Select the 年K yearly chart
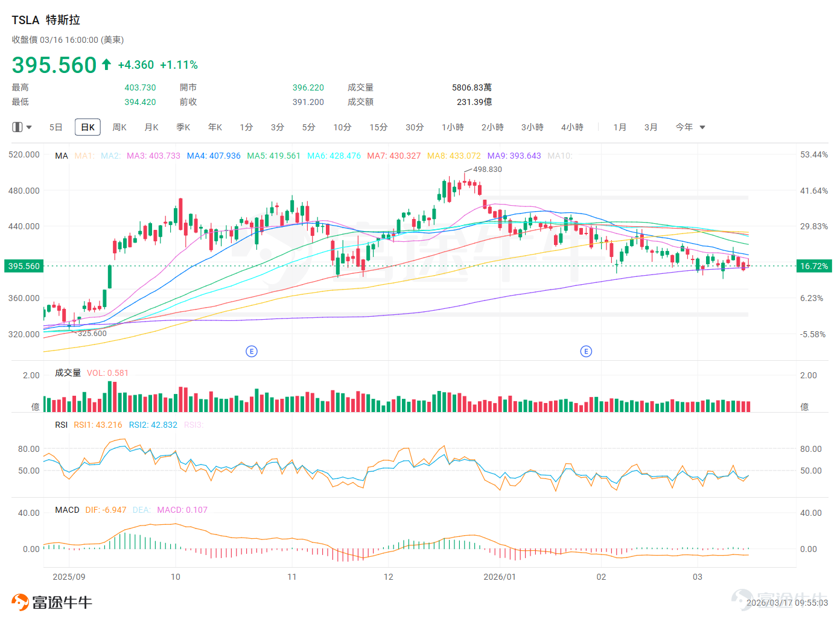Image resolution: width=840 pixels, height=622 pixels. 215,127
